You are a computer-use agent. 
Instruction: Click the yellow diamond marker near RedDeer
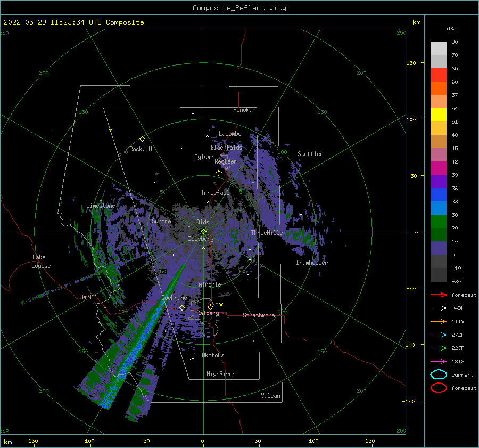219,173
